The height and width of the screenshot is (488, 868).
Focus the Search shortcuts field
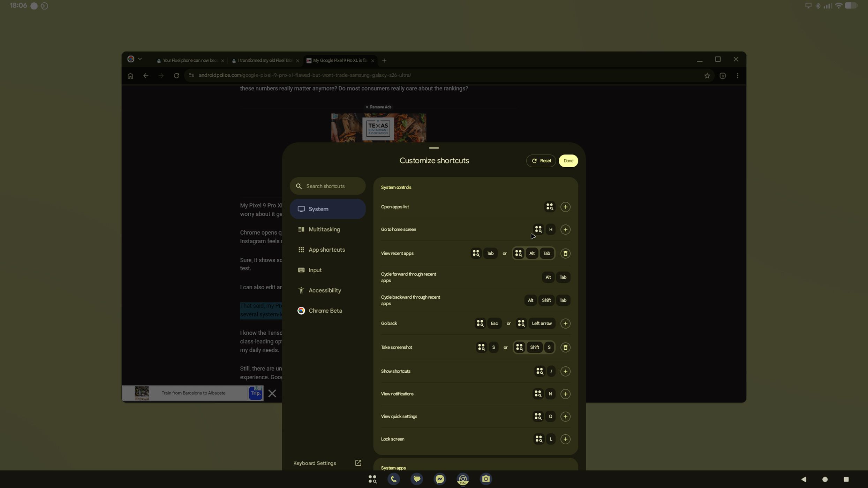(x=327, y=186)
